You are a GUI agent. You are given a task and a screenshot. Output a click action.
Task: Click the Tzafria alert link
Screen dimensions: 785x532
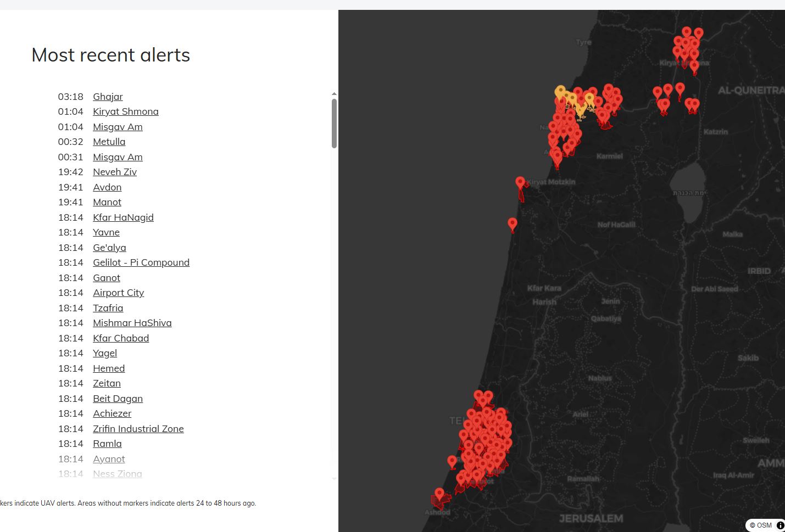(x=108, y=308)
